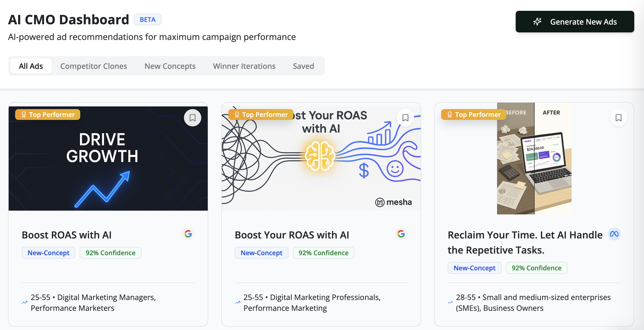Click the BETA badge beside the dashboard title

[x=147, y=20]
